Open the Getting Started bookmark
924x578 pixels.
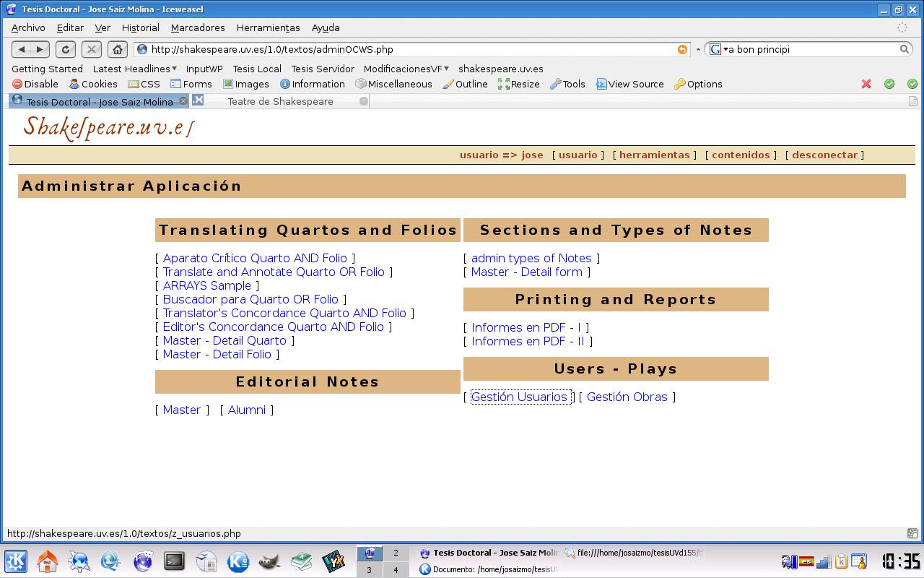tap(47, 69)
